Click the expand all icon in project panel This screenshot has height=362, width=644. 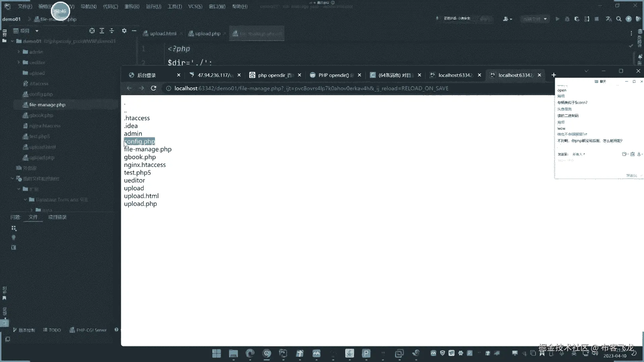coord(102,31)
